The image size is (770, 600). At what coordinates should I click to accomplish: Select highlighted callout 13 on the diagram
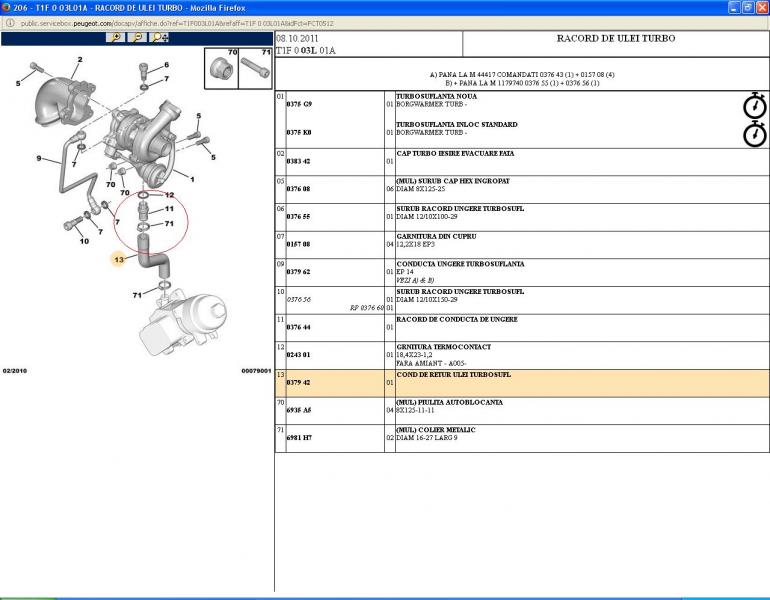coord(119,260)
